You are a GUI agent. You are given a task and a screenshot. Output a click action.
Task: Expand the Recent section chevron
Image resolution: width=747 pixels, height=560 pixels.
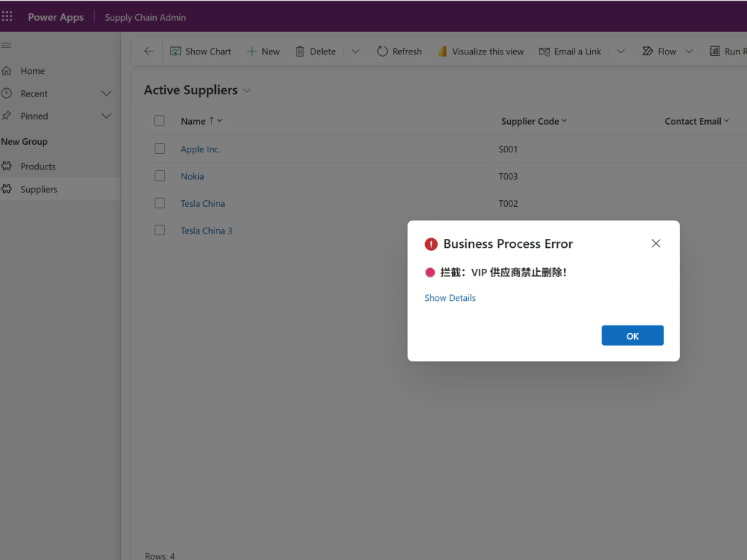106,93
